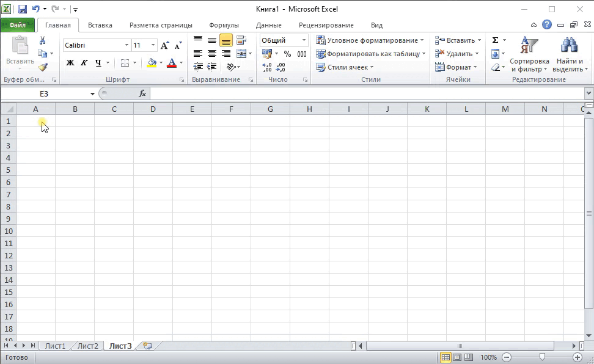Viewport: 594px width, 364px height.
Task: Switch to Page Layout view button
Action: coord(457,357)
